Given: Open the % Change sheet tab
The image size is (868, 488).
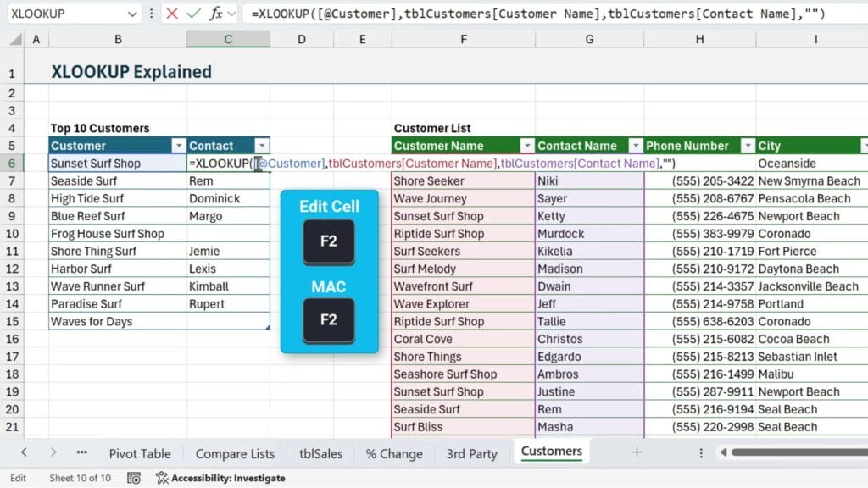Looking at the screenshot, I should coord(393,453).
